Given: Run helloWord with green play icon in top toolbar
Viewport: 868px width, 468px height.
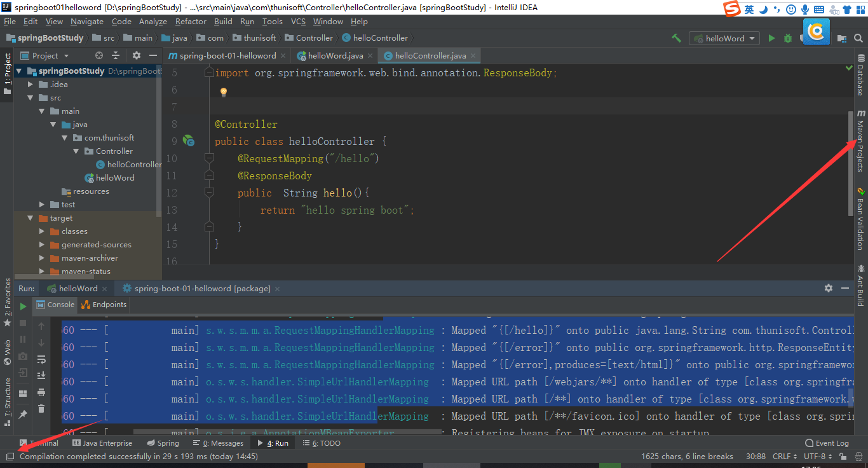Looking at the screenshot, I should 771,38.
